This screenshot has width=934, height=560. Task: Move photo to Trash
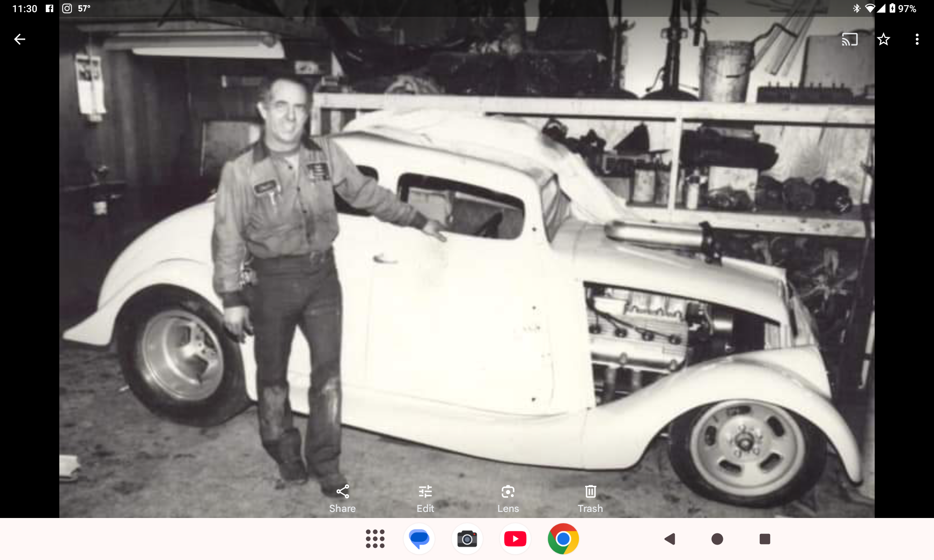click(x=590, y=498)
